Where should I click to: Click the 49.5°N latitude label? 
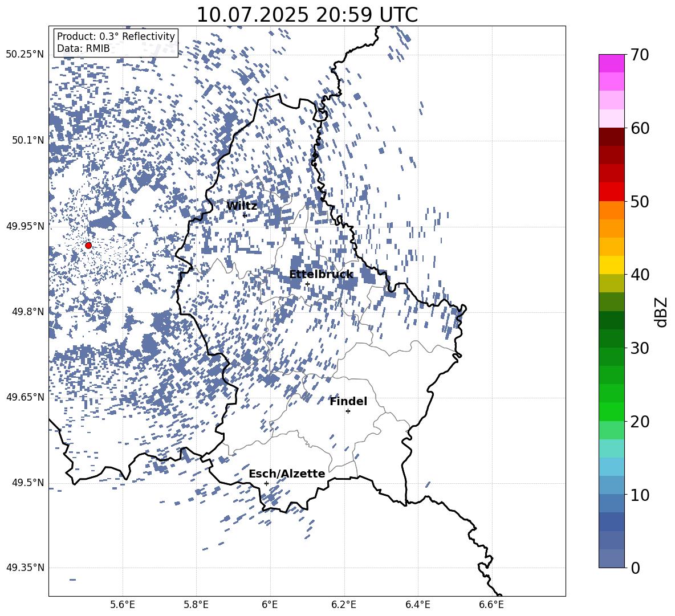tap(29, 483)
